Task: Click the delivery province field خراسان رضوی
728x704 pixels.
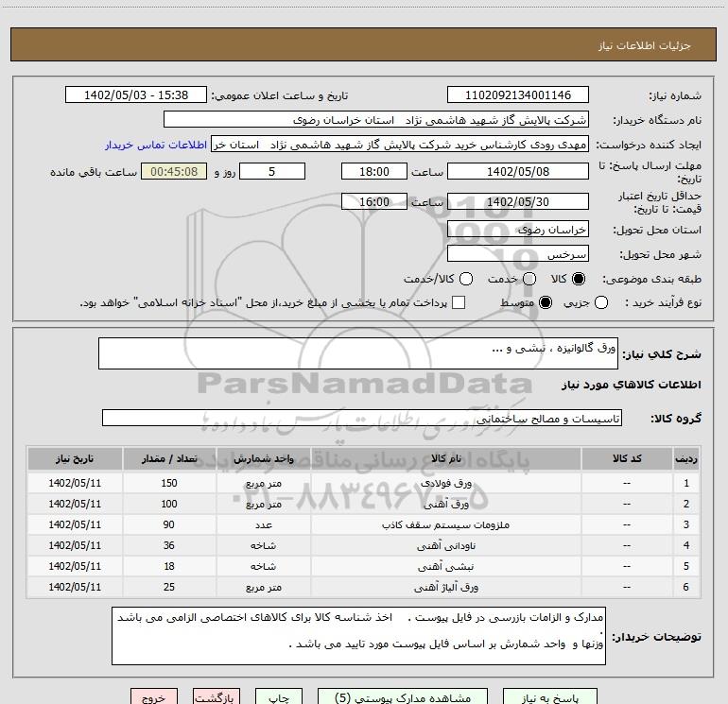Action: click(518, 230)
